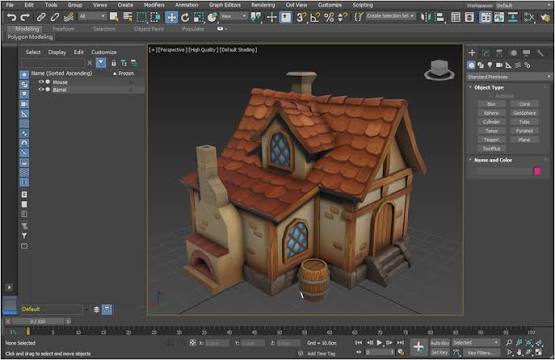Open the Scripting menu
This screenshot has width=555, height=360.
point(362,5)
